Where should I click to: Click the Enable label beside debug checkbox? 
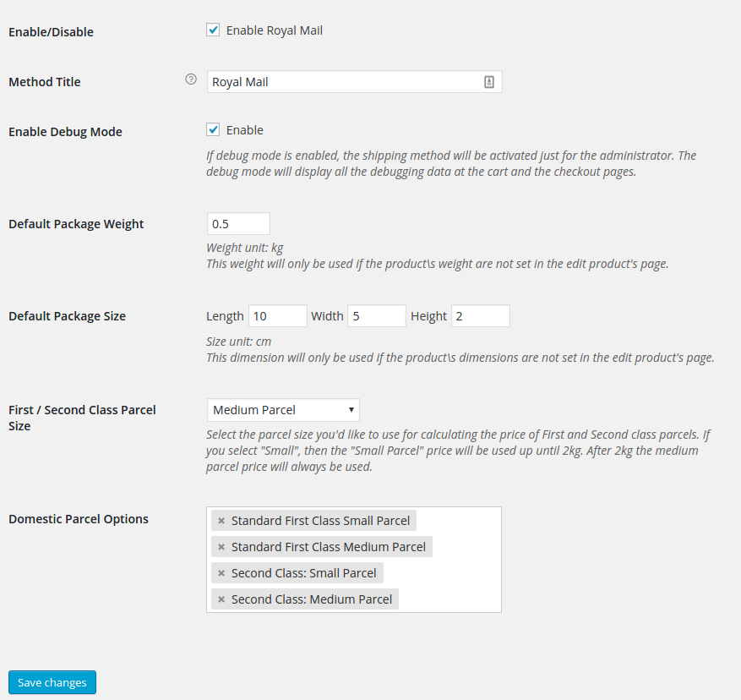[245, 130]
